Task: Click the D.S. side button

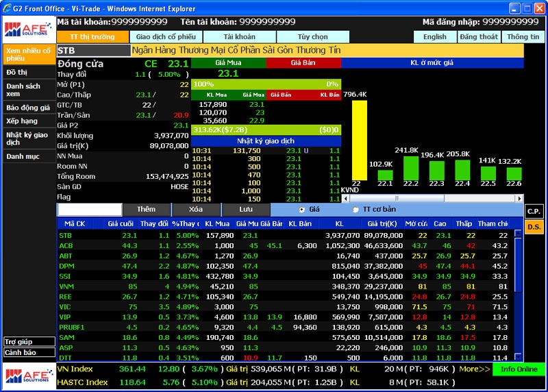Action: click(534, 227)
